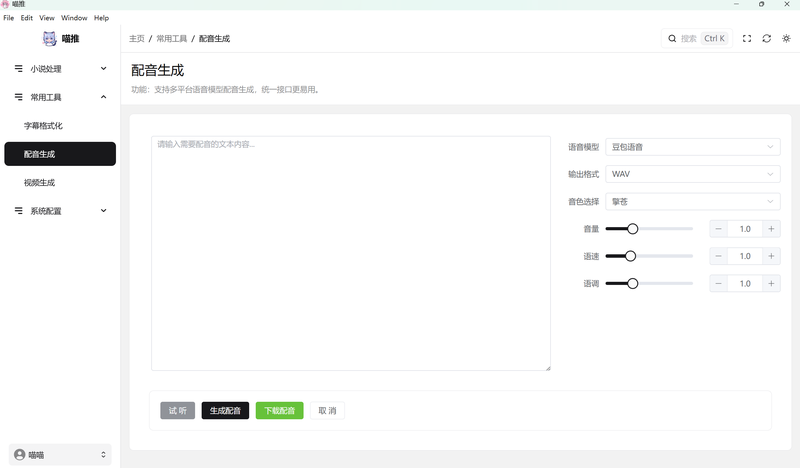Viewport: 800px width, 468px height.
Task: Click the 试听 preview button
Action: [x=178, y=410]
